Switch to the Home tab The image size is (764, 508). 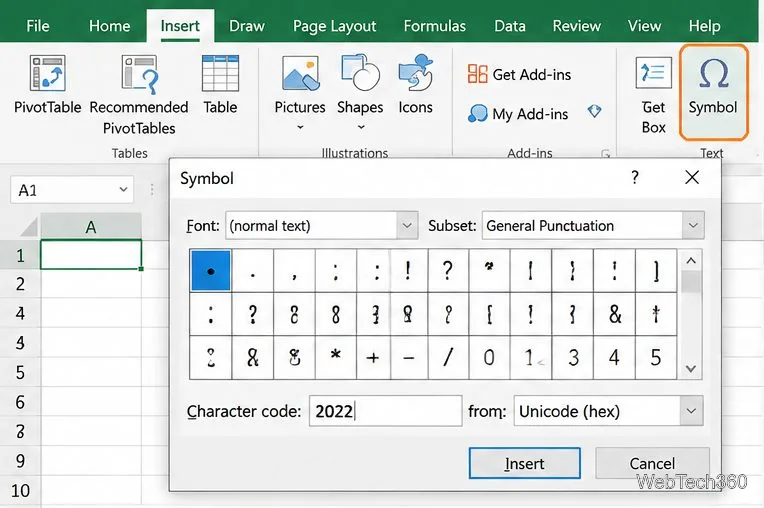109,25
